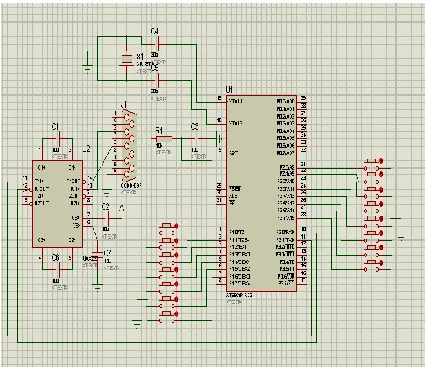Click the ground symbol below the J1 connector
Screen dimensions: 426x368
coord(107,192)
